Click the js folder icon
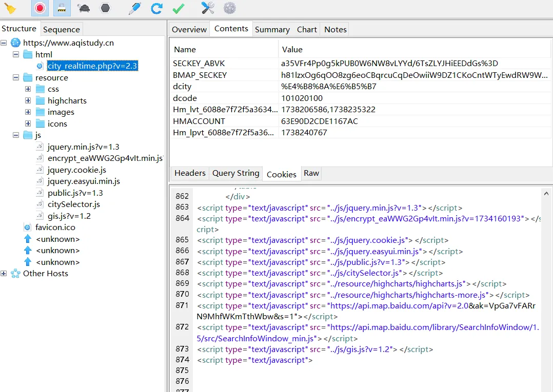553x392 pixels. coord(28,135)
